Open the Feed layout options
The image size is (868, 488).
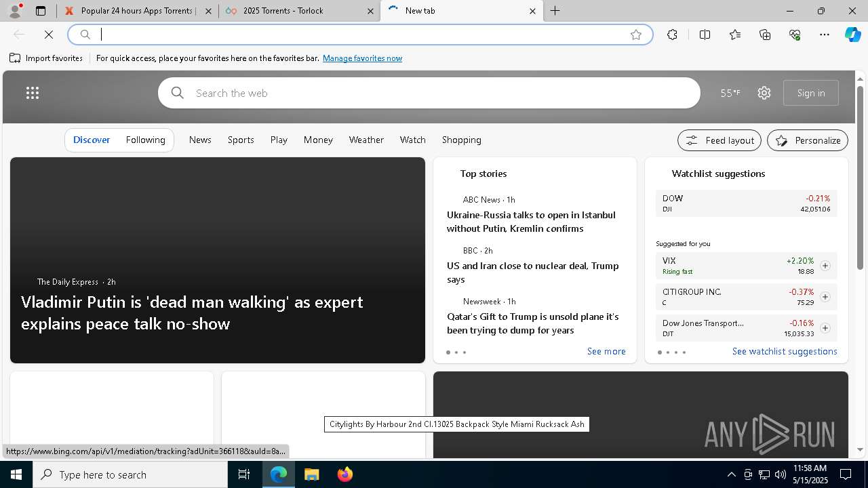coord(719,140)
